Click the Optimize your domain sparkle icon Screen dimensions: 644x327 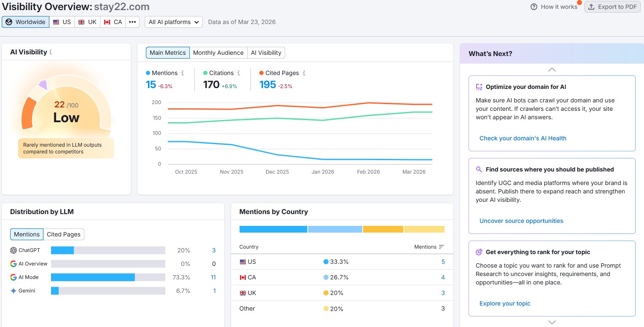click(x=479, y=87)
